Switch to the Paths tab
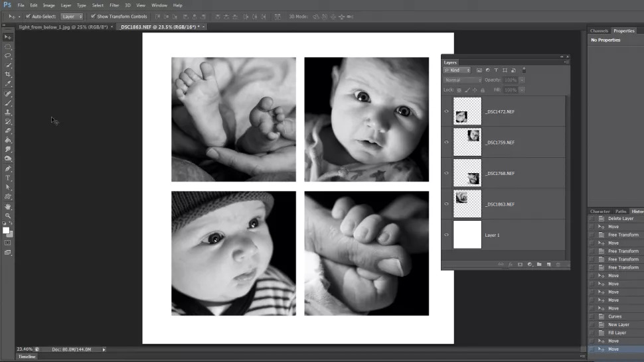The height and width of the screenshot is (362, 644). click(621, 211)
